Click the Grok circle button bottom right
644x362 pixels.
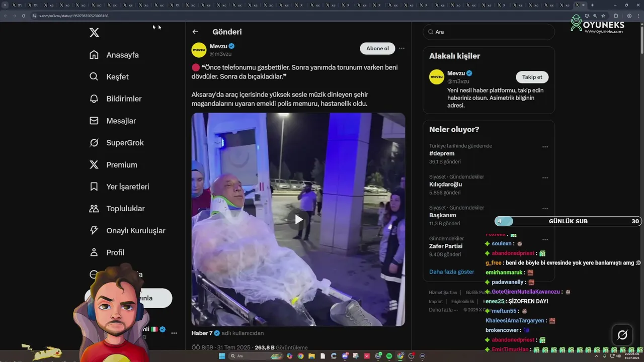pyautogui.click(x=622, y=335)
